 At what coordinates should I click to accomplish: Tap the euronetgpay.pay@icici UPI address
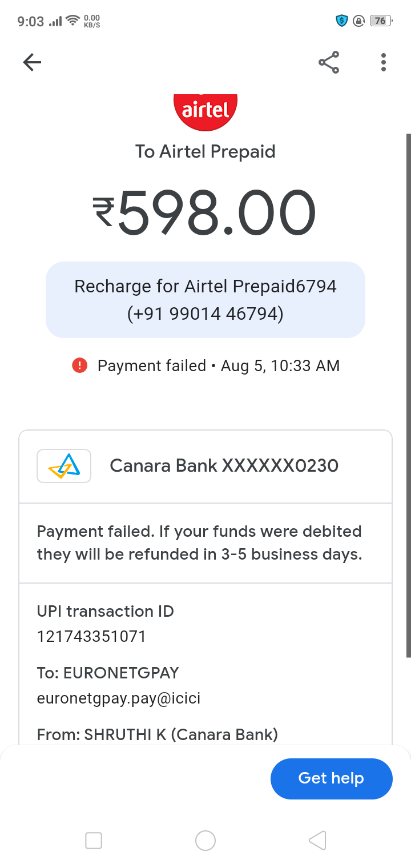(x=119, y=698)
